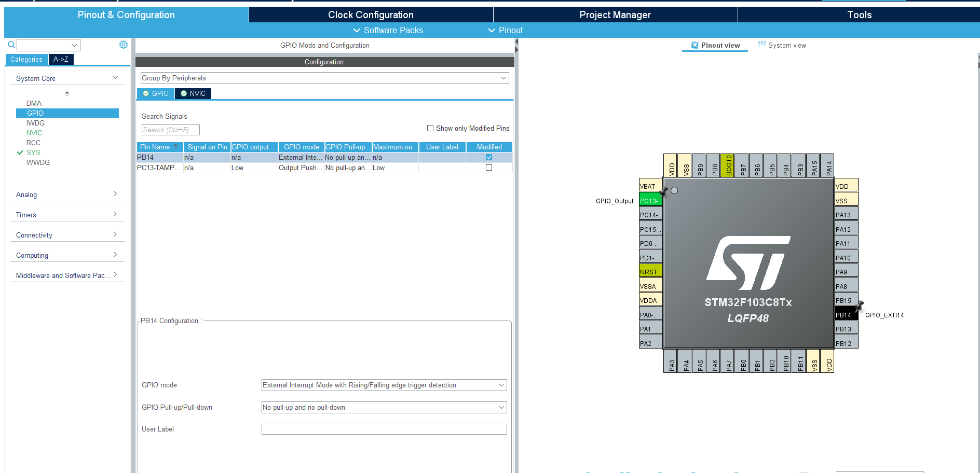Click the Search Signals input field

click(171, 130)
